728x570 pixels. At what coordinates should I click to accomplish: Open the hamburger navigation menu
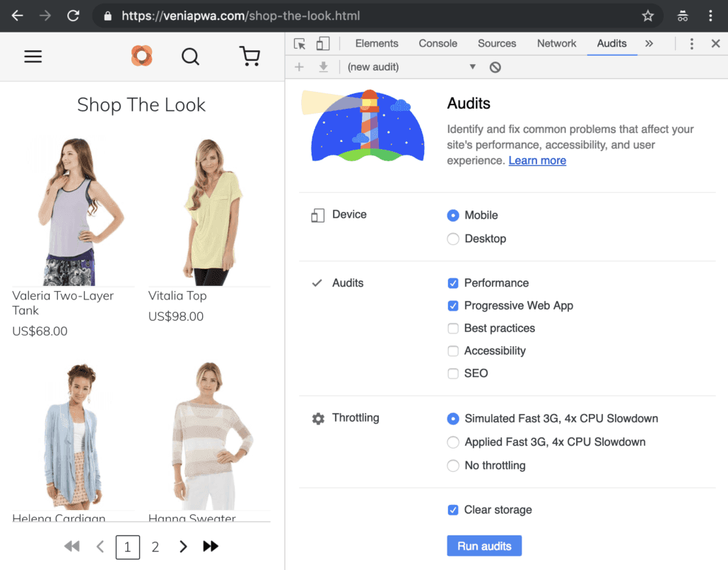33,57
